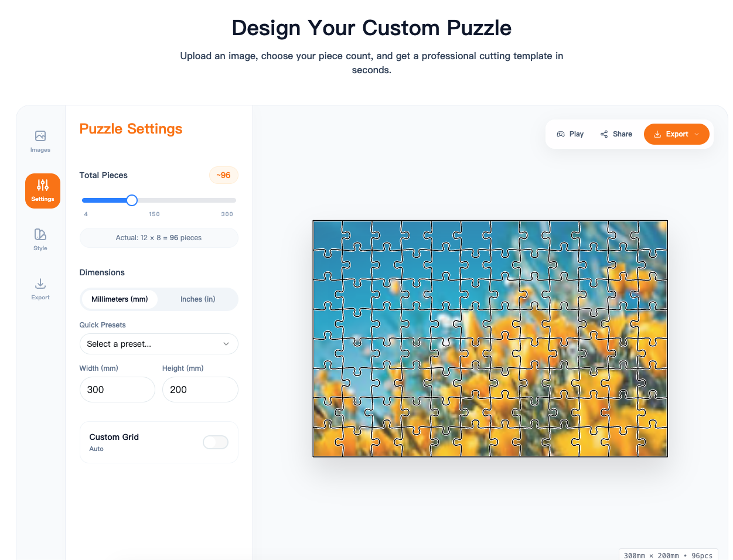Open the Style panel in the sidebar
733x560 pixels.
(40, 238)
